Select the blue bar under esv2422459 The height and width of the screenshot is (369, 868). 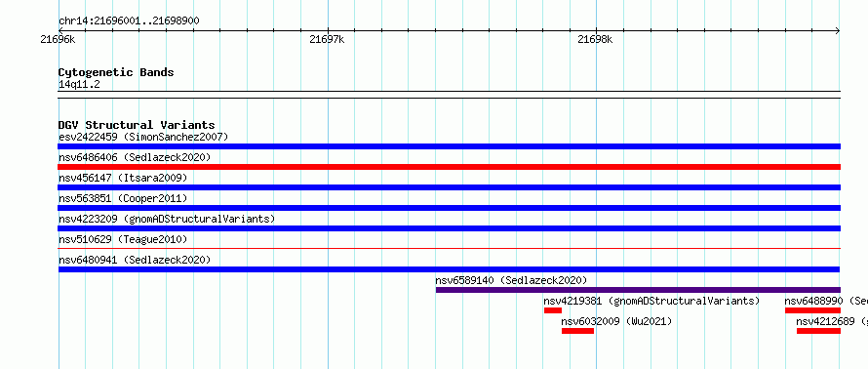(450, 146)
